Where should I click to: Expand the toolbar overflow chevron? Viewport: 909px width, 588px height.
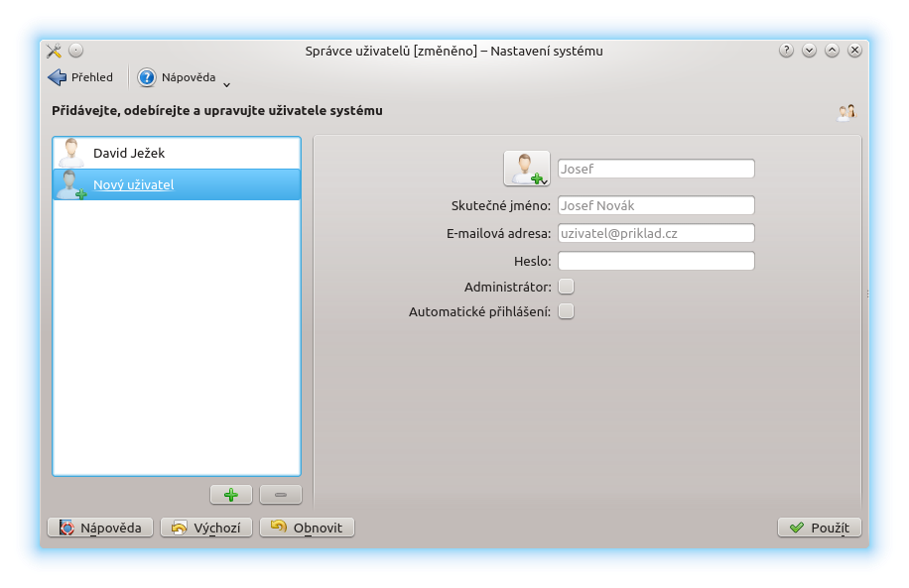(226, 84)
